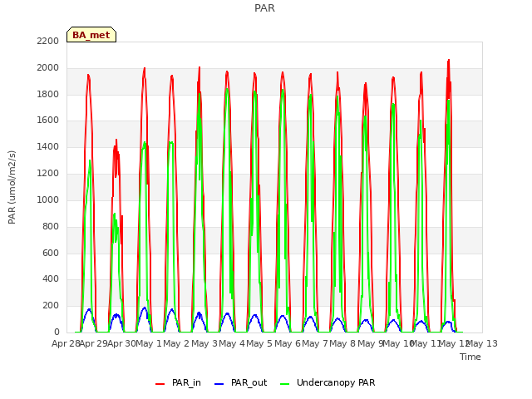The width and height of the screenshot is (532, 399).
Task: Click the 2200 y-axis tick label
Action: (48, 41)
